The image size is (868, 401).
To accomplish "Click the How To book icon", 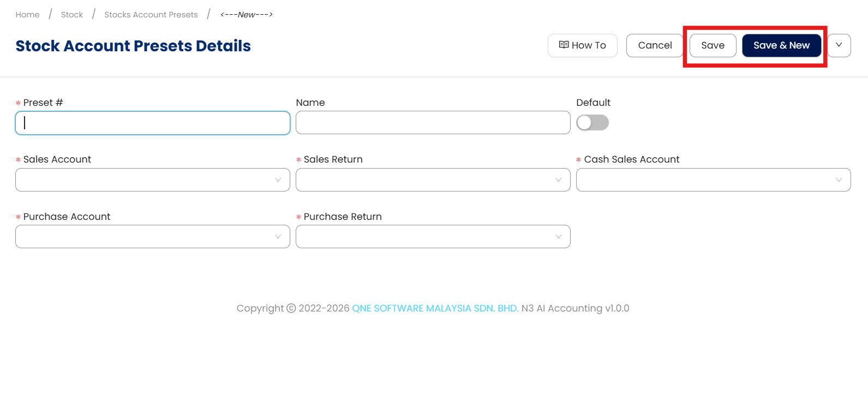I will (564, 45).
